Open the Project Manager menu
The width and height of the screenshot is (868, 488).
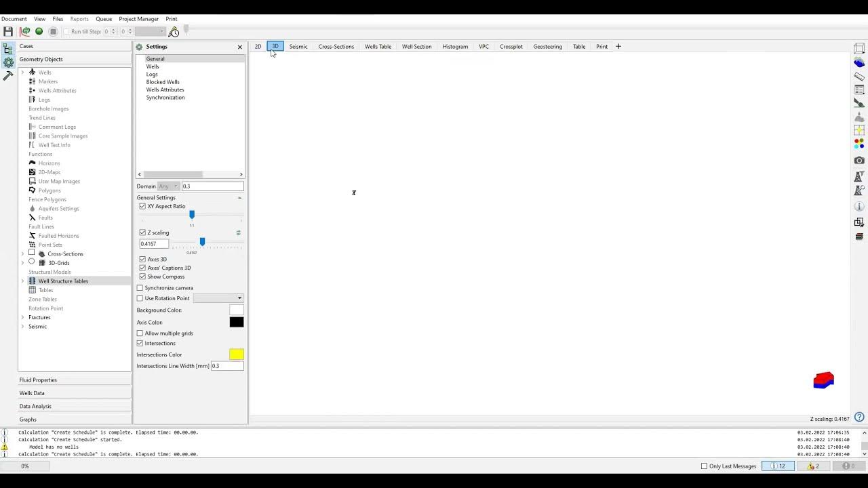(x=138, y=19)
